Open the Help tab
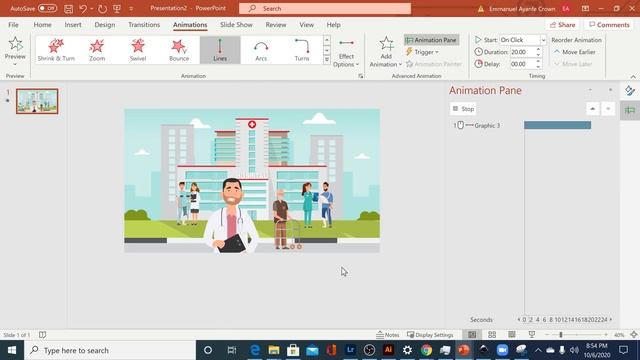640x360 pixels. (x=333, y=24)
